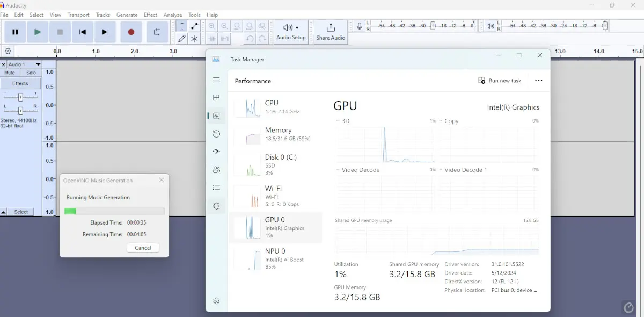The width and height of the screenshot is (644, 317).
Task: Open Audio 1 track name dropdown
Action: click(25, 64)
